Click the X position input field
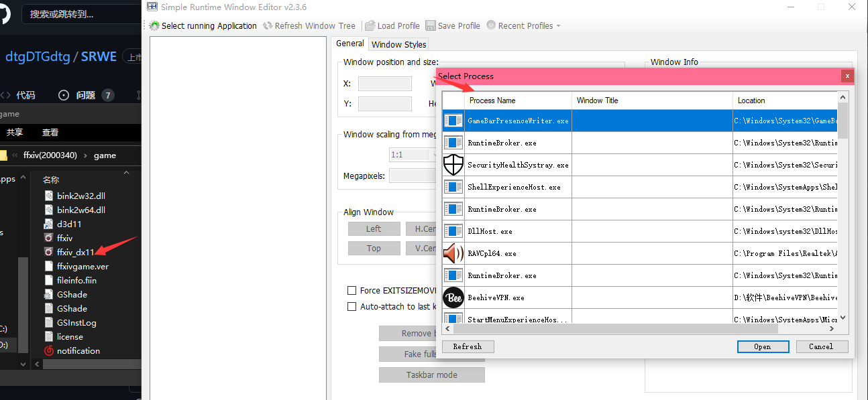This screenshot has height=400, width=868. point(384,84)
